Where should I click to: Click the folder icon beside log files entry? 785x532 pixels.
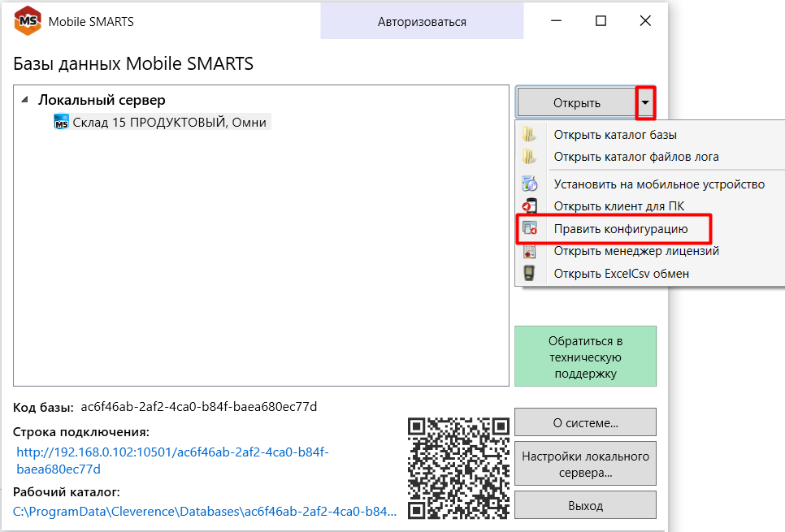click(x=529, y=157)
